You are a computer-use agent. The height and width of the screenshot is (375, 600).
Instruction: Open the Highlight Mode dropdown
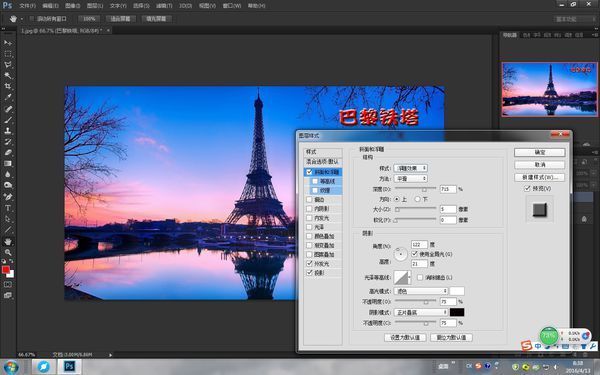(421, 291)
